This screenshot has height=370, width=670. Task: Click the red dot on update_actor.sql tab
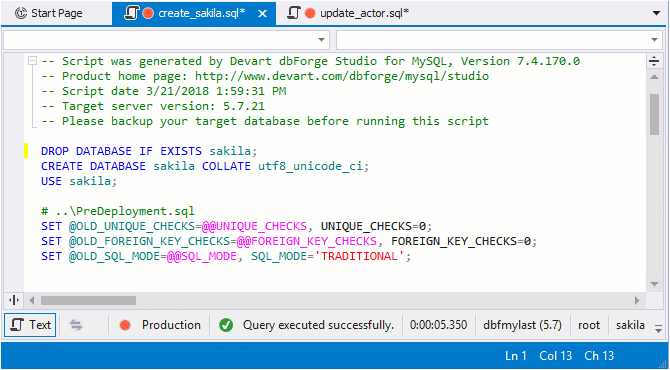coord(310,14)
